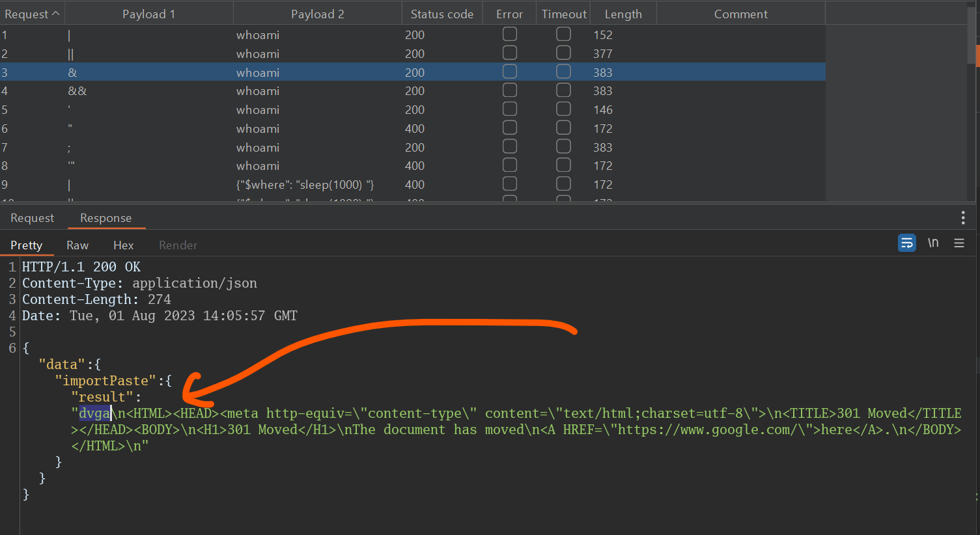980x535 pixels.
Task: Sort table by Timeout column
Action: [x=564, y=14]
